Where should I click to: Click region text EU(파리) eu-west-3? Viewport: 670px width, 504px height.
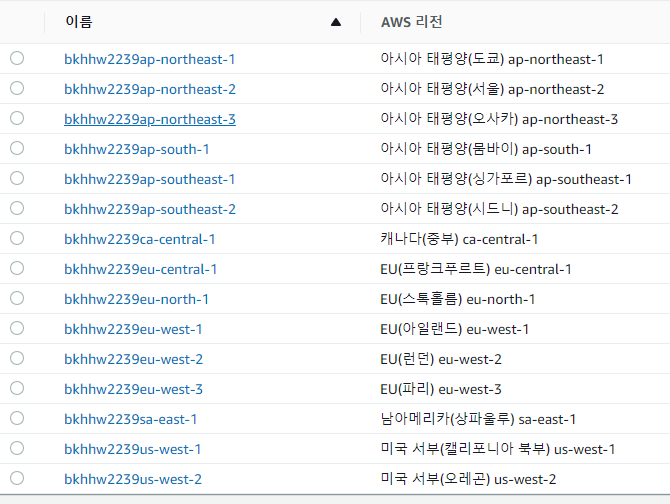pos(441,389)
